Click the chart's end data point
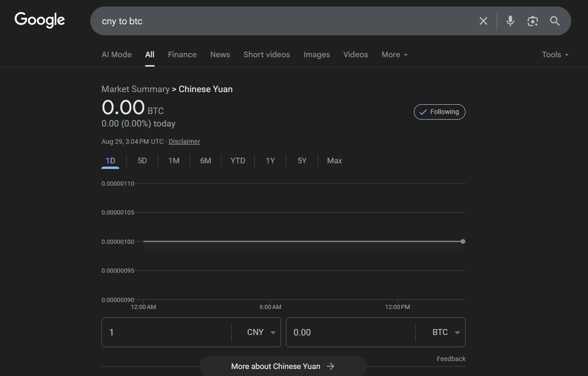Screen dimensions: 588x376 tap(463, 242)
